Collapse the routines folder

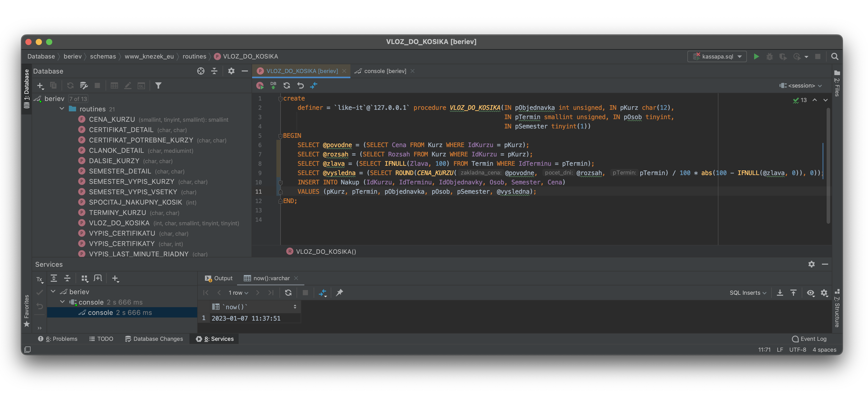click(62, 109)
